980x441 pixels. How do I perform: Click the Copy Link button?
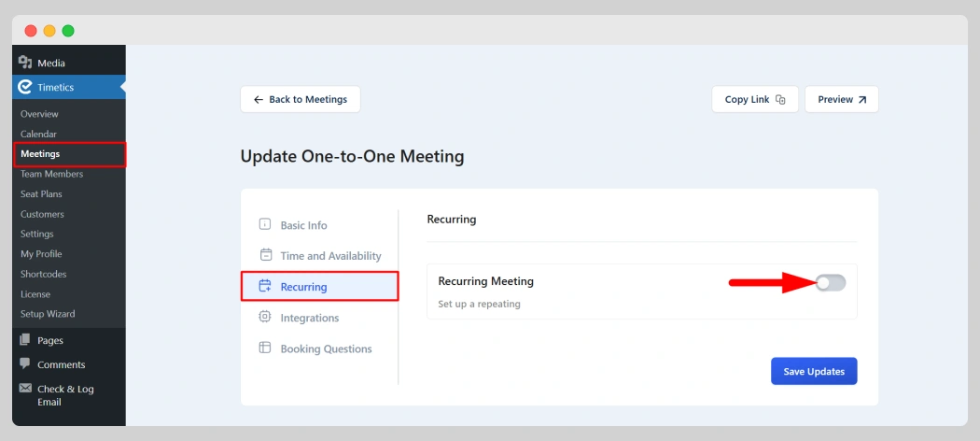(x=755, y=99)
